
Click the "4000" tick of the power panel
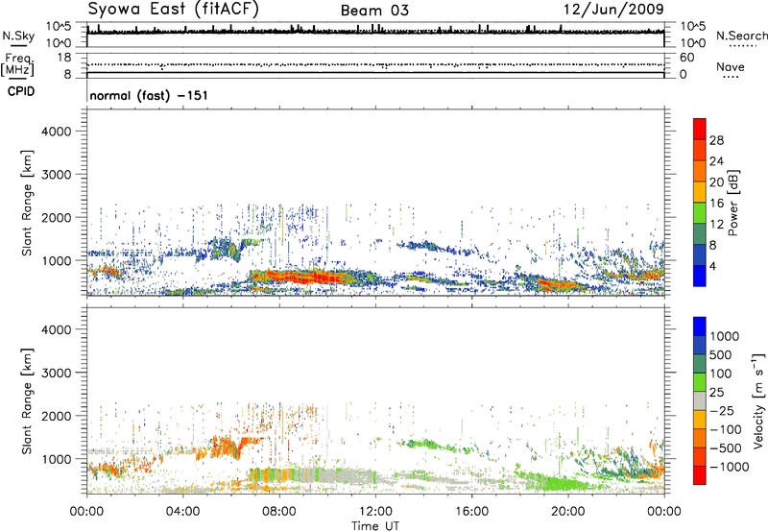tap(56, 132)
